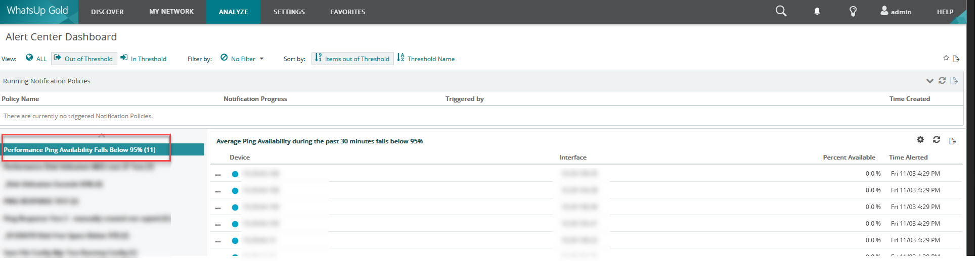Viewport: 980px width, 261px height.
Task: Click the Time Created column header
Action: pos(909,98)
